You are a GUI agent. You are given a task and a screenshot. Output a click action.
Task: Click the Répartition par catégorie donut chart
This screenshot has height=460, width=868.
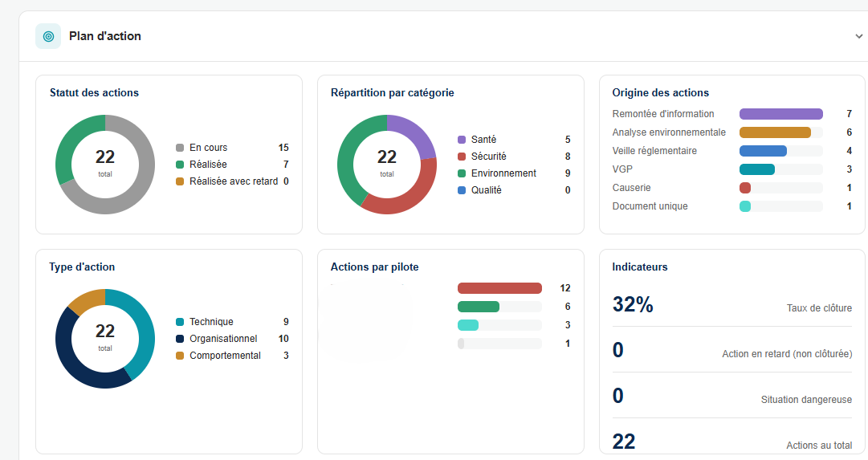[x=387, y=165]
